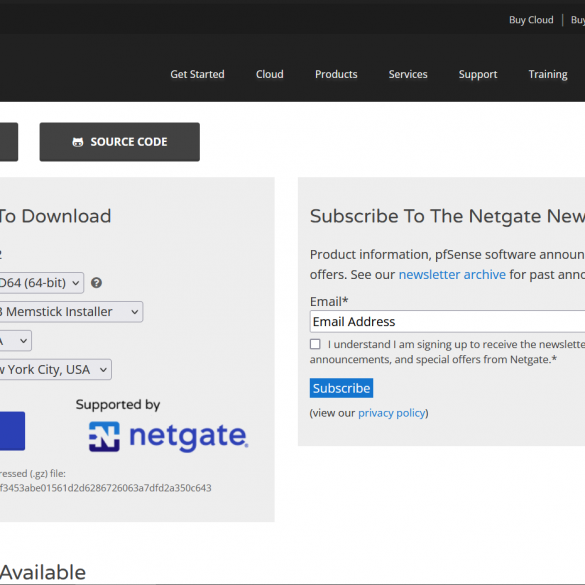This screenshot has height=585, width=585.
Task: Open the Services menu
Action: [x=408, y=74]
